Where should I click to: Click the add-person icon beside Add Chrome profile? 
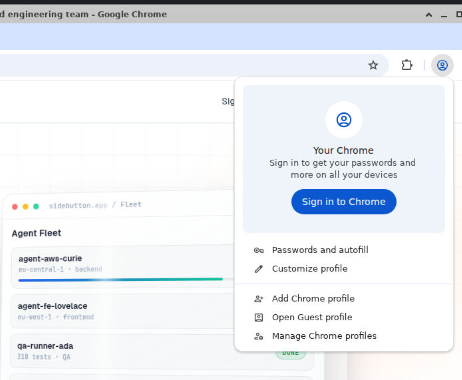pyautogui.click(x=259, y=299)
